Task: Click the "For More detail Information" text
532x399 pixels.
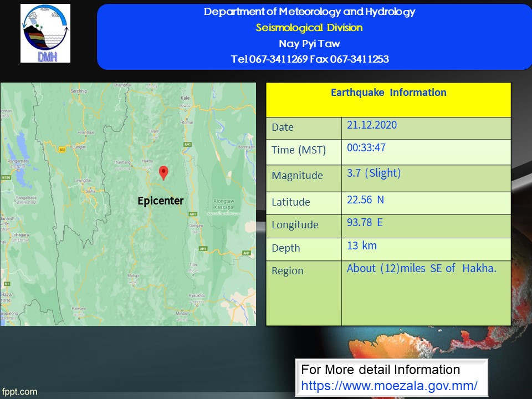Action: 380,370
